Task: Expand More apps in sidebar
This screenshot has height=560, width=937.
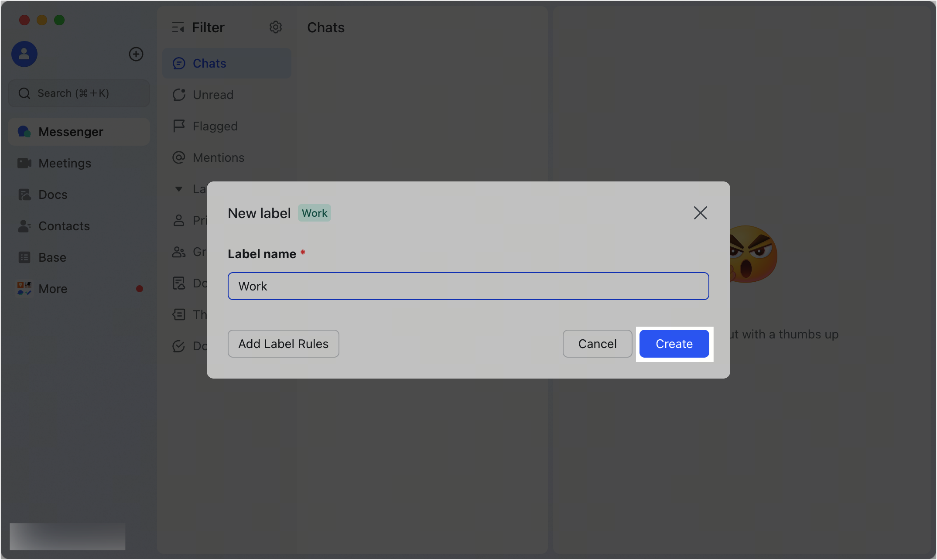Action: [53, 289]
